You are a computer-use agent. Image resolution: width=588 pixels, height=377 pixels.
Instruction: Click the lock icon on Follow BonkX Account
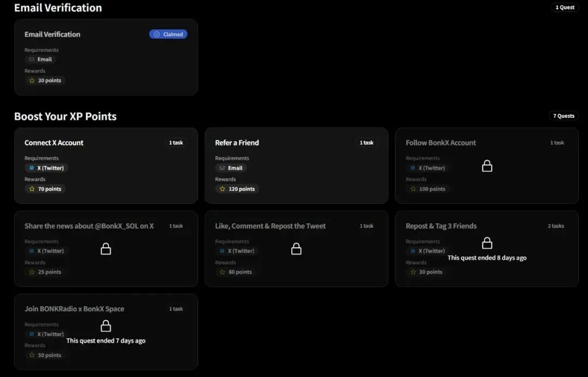[x=487, y=166]
